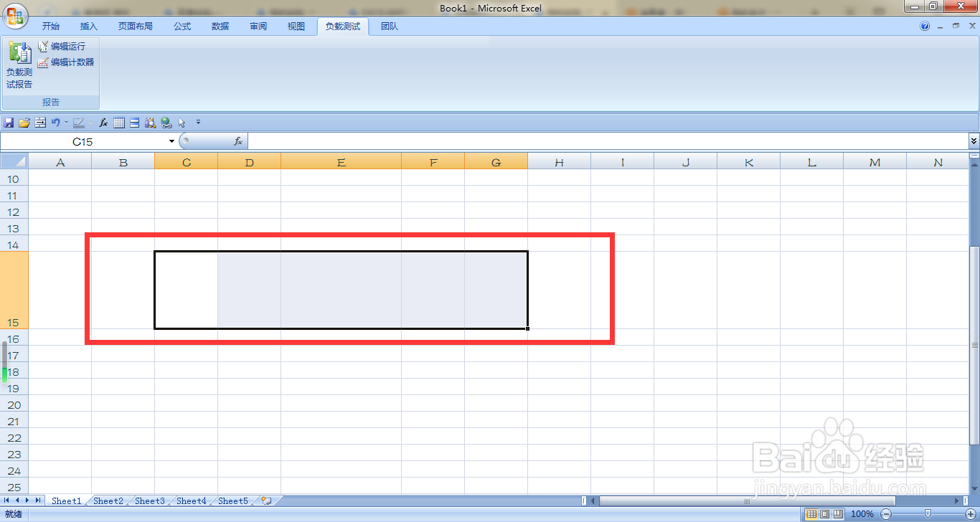
Task: Click the open folder icon
Action: pos(24,123)
